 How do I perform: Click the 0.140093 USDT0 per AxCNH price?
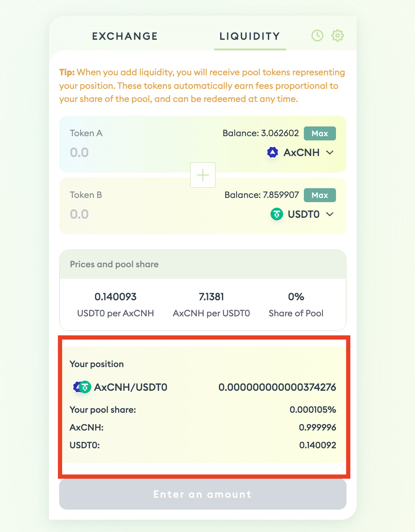(115, 297)
